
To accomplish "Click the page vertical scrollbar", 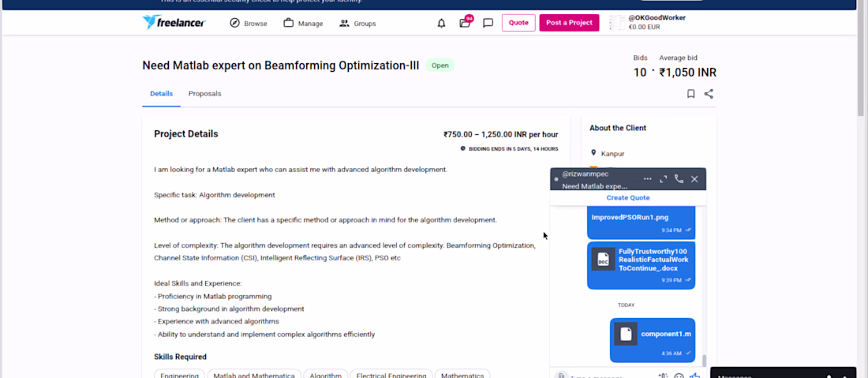I will tap(861, 61).
